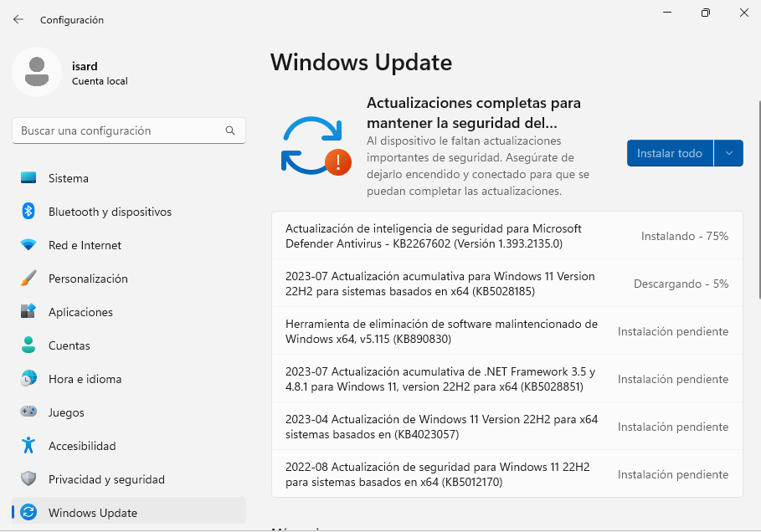The image size is (761, 532).
Task: Click the Windows Update sync status icon
Action: (315, 146)
